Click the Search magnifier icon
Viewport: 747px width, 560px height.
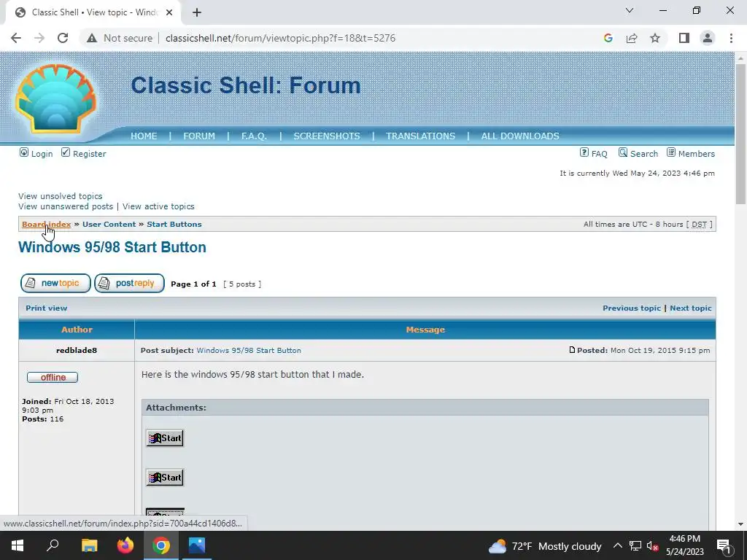pos(623,152)
